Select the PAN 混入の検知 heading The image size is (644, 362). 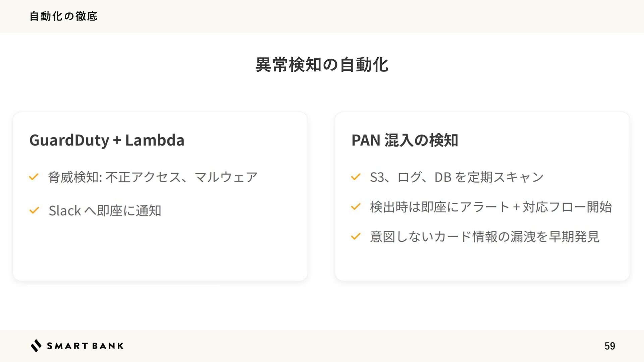(405, 140)
